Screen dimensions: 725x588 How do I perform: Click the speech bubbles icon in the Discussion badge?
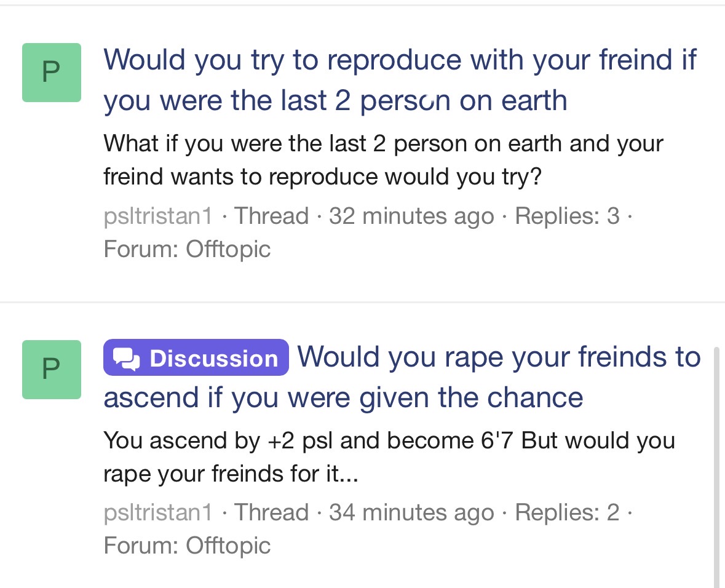[127, 358]
